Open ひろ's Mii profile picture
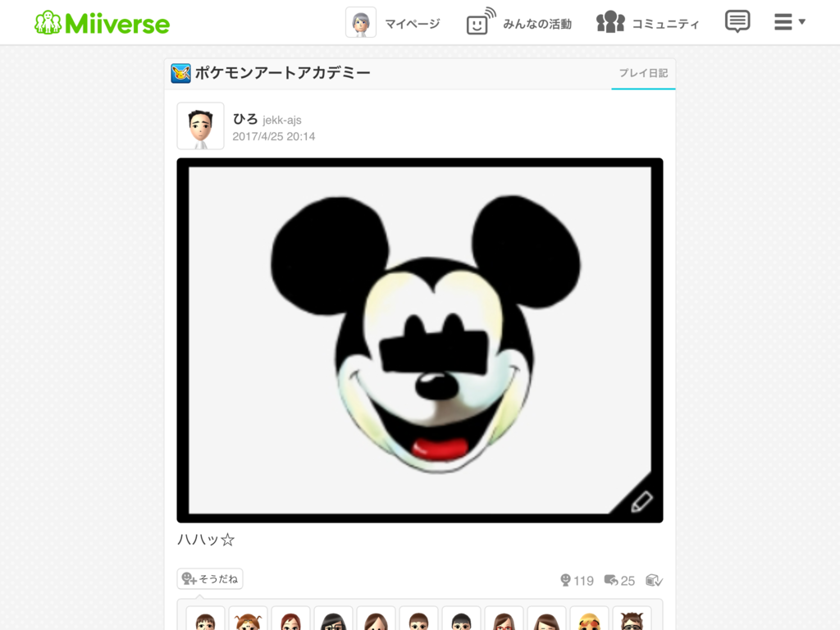 pos(200,126)
